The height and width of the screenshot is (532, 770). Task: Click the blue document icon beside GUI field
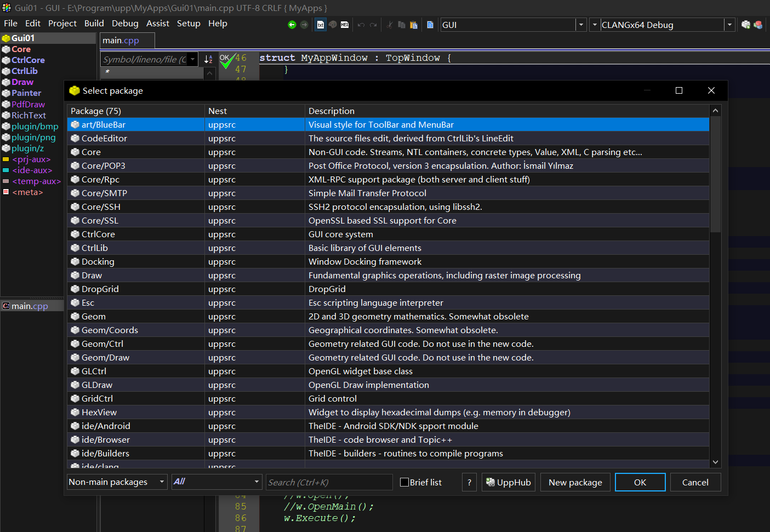430,25
